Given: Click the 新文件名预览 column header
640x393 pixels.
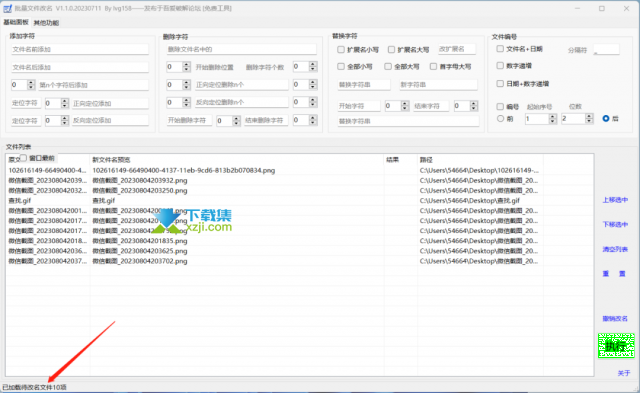Looking at the screenshot, I should tap(236, 160).
